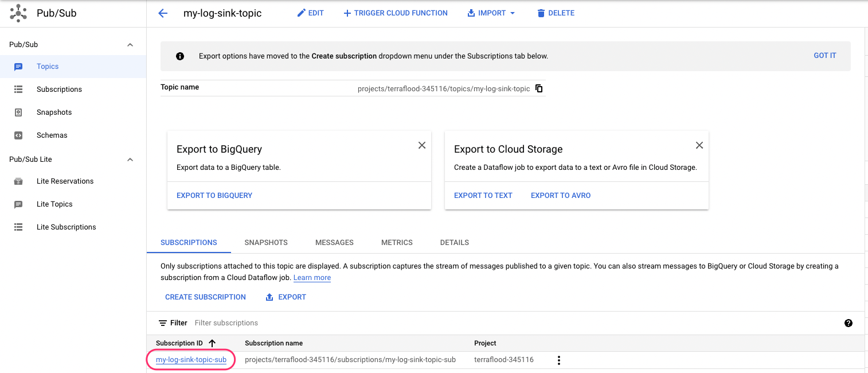The width and height of the screenshot is (868, 373).
Task: Collapse the Pub/Sub Lite sidebar section
Action: [x=130, y=160]
